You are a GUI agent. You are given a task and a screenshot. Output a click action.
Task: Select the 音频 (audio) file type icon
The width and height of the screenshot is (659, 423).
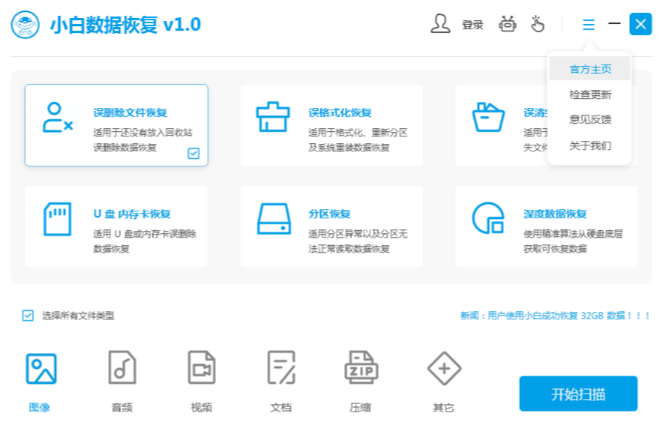122,371
